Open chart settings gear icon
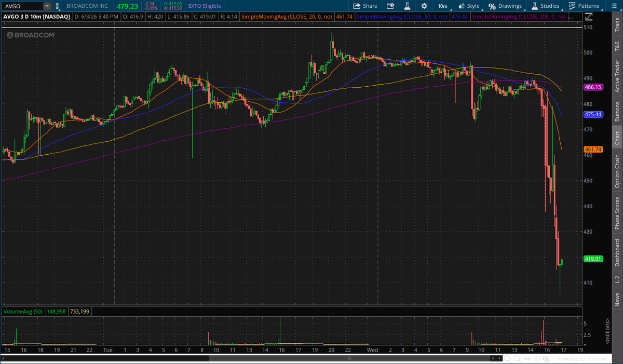This screenshot has width=623, height=364. pos(425,6)
